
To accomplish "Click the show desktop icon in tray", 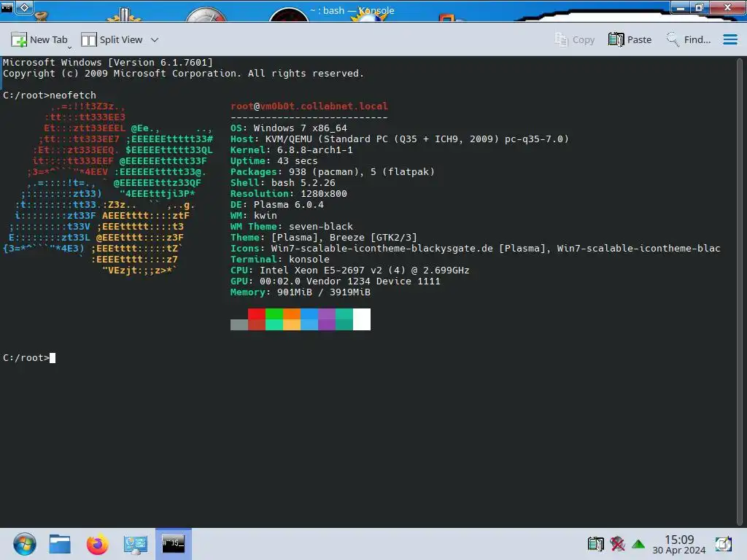I will (723, 544).
